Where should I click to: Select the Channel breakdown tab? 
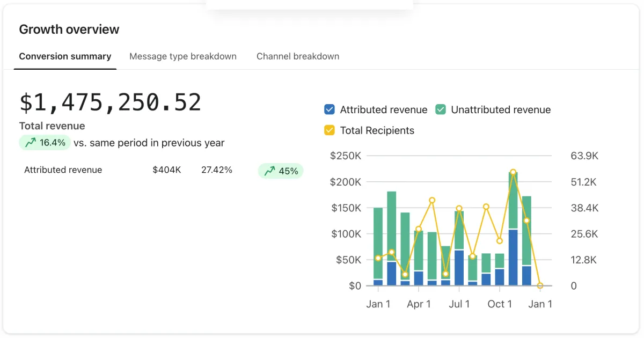[297, 56]
